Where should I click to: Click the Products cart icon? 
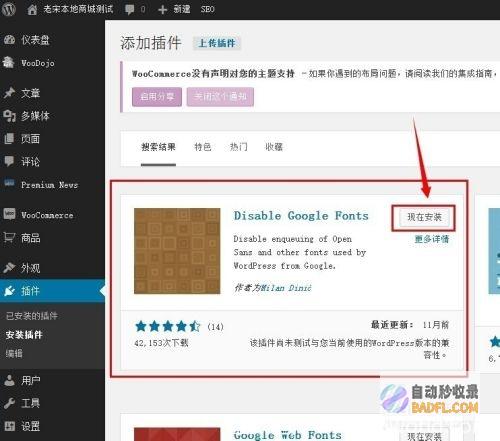tap(9, 237)
